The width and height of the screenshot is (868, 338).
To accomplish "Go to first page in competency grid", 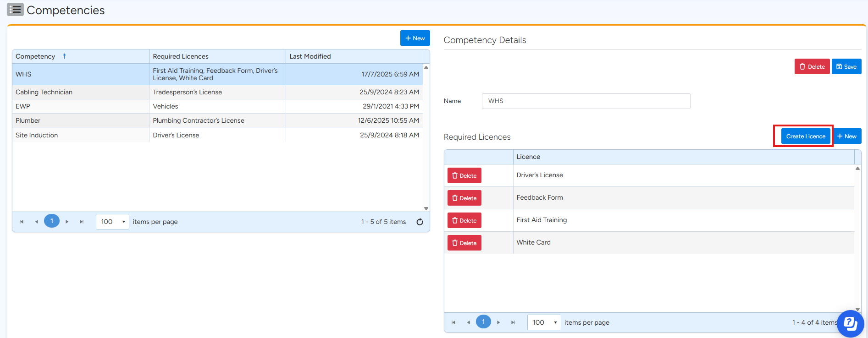I will (22, 222).
